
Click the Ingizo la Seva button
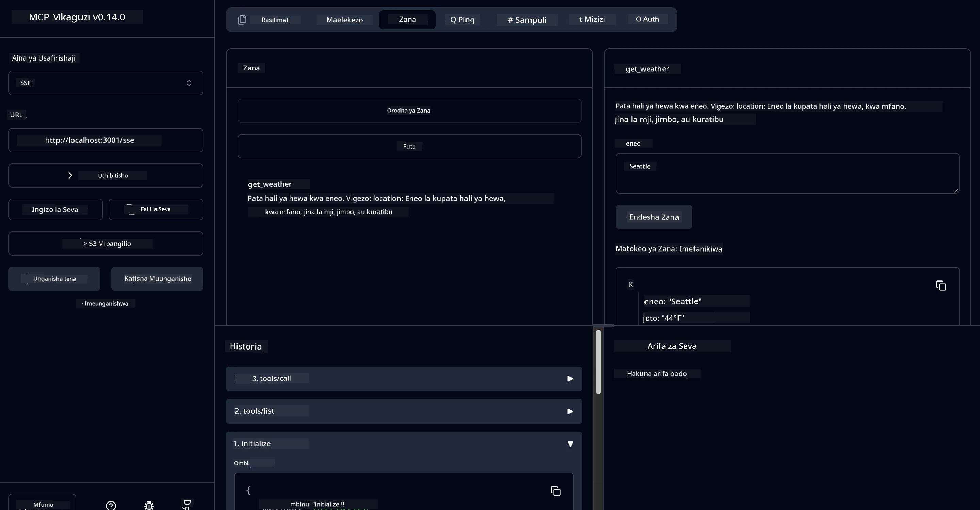55,209
